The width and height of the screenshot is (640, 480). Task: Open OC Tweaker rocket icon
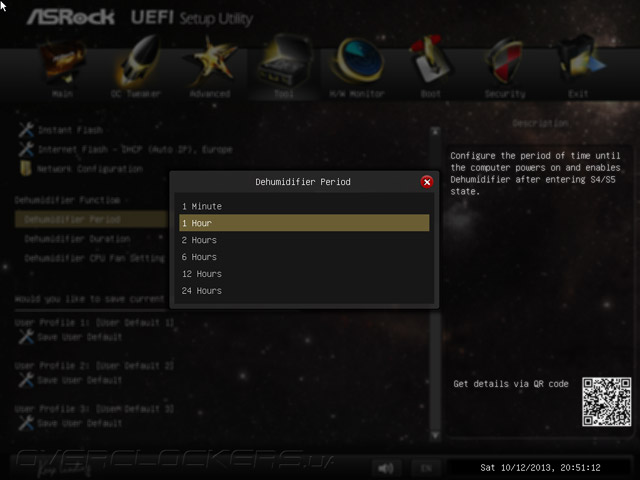(x=138, y=61)
